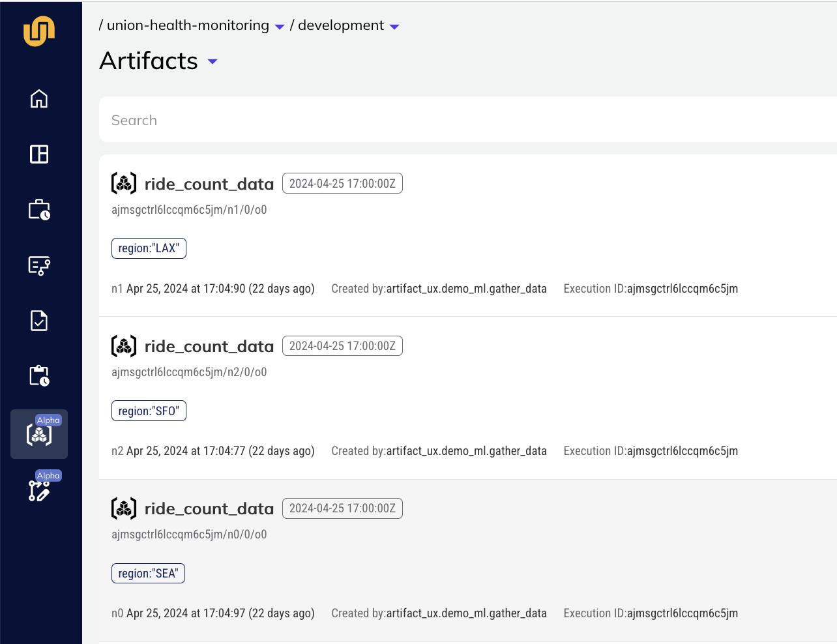Click path ajmsgctrl6lccqm6c5jm/n1/0/o0
Viewport: 837px width, 644px height.
click(189, 210)
